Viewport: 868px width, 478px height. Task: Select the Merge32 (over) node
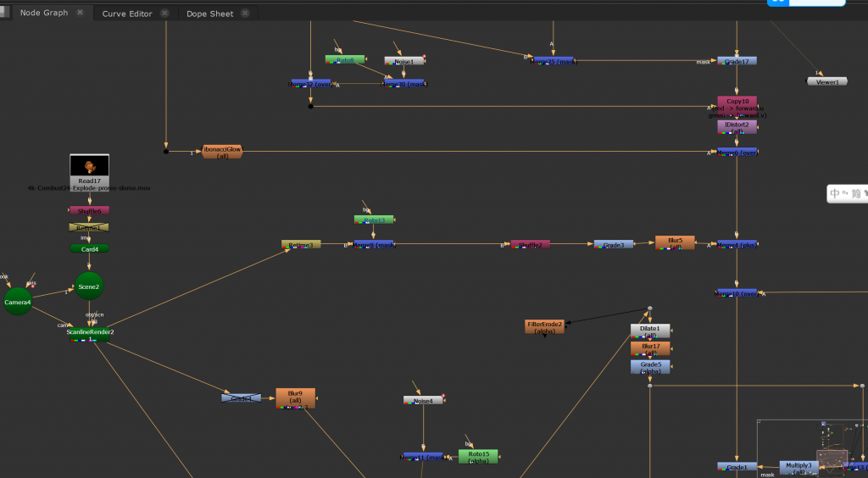point(311,84)
